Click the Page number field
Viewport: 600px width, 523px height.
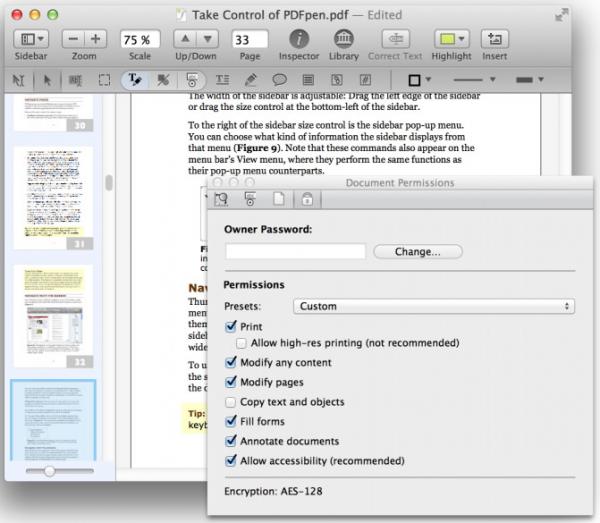[x=249, y=39]
